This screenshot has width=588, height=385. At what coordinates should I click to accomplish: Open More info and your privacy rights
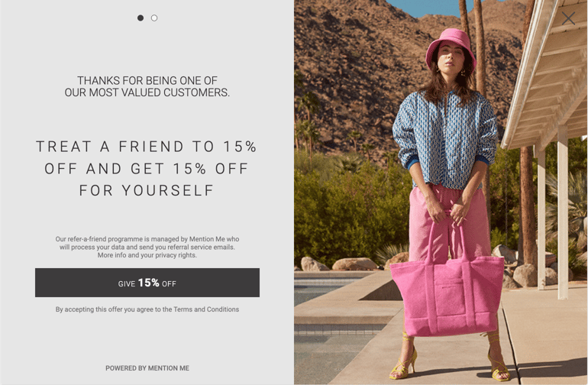coord(147,255)
